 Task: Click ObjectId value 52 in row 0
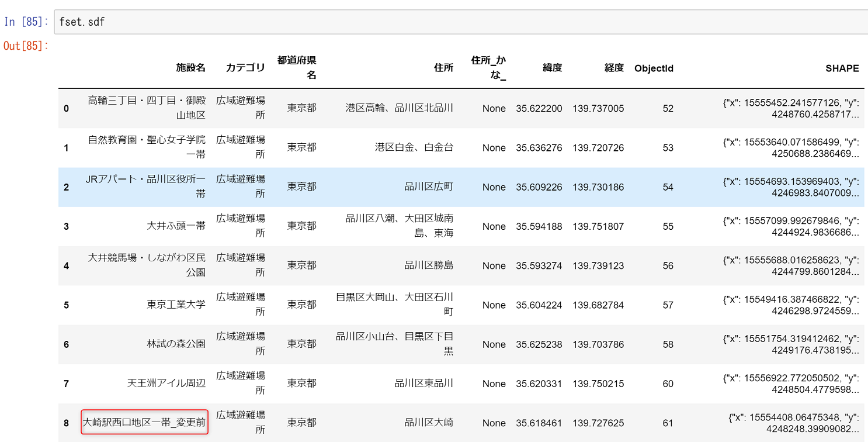coord(668,108)
